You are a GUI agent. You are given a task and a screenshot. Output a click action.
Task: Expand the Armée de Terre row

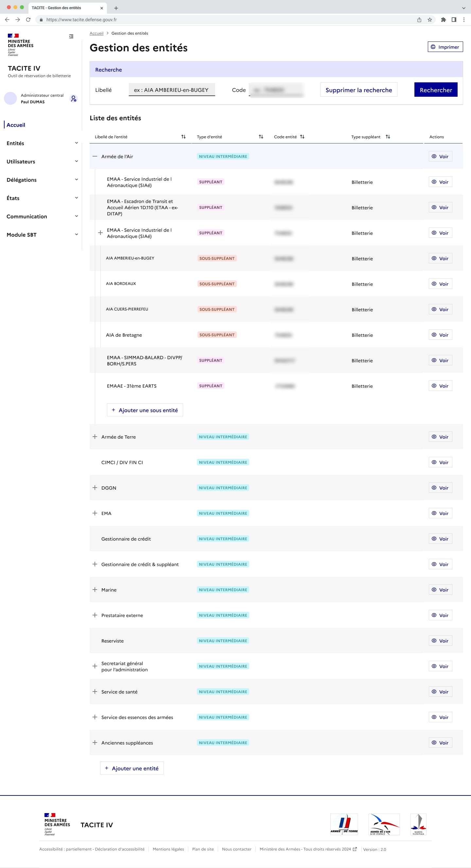tap(95, 437)
